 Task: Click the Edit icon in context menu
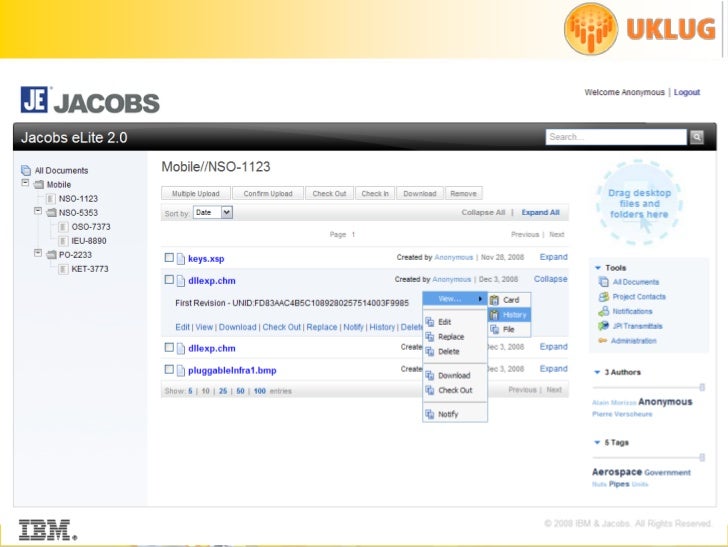pyautogui.click(x=430, y=322)
